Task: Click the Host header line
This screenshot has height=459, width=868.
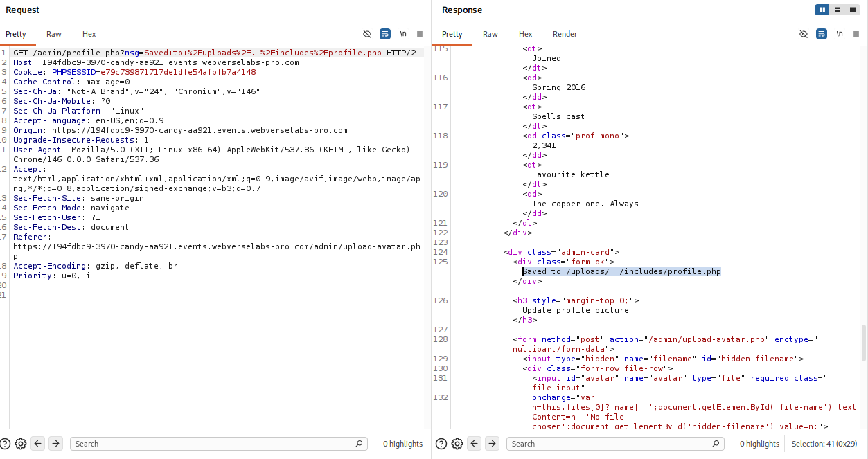Action: pyautogui.click(x=156, y=62)
